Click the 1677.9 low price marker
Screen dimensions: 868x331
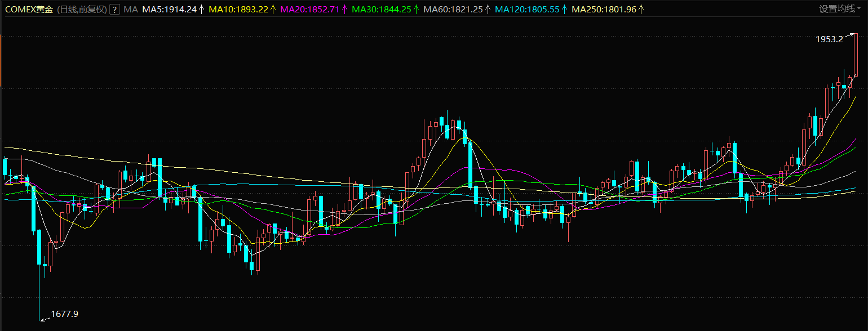(64, 314)
